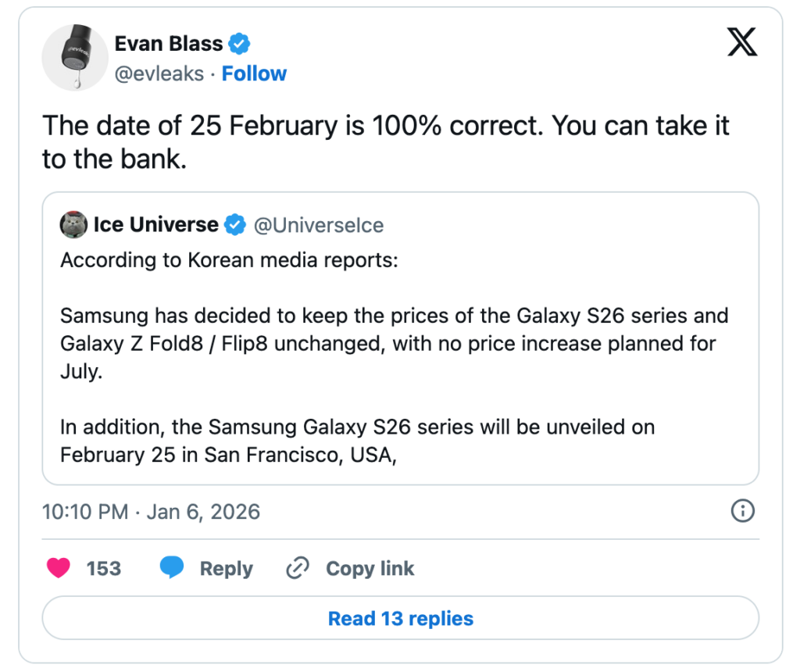The width and height of the screenshot is (800, 672).
Task: Open the @UniverseIce handle
Action: [318, 225]
